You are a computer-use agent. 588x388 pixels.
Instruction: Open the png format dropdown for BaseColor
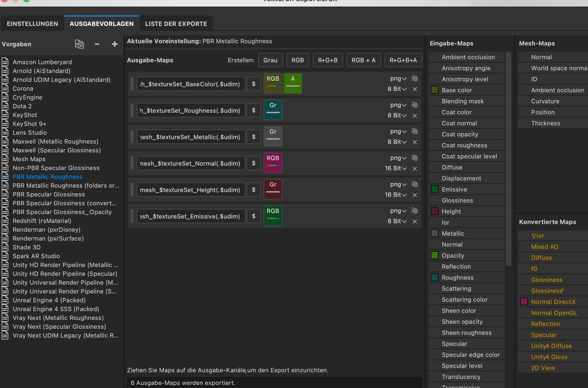(398, 79)
